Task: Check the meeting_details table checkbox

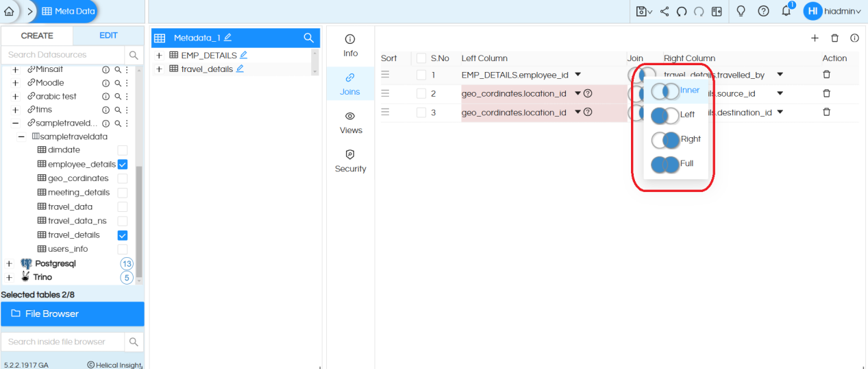Action: click(x=123, y=193)
